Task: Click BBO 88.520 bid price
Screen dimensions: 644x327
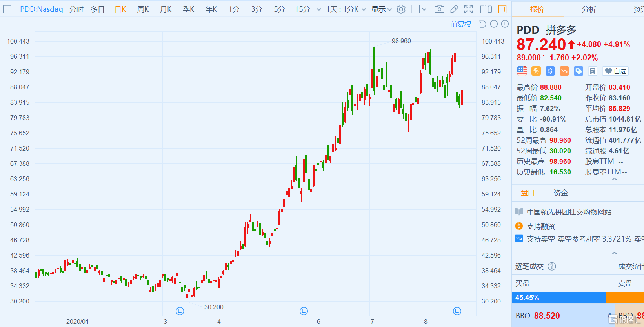Action: click(x=547, y=316)
